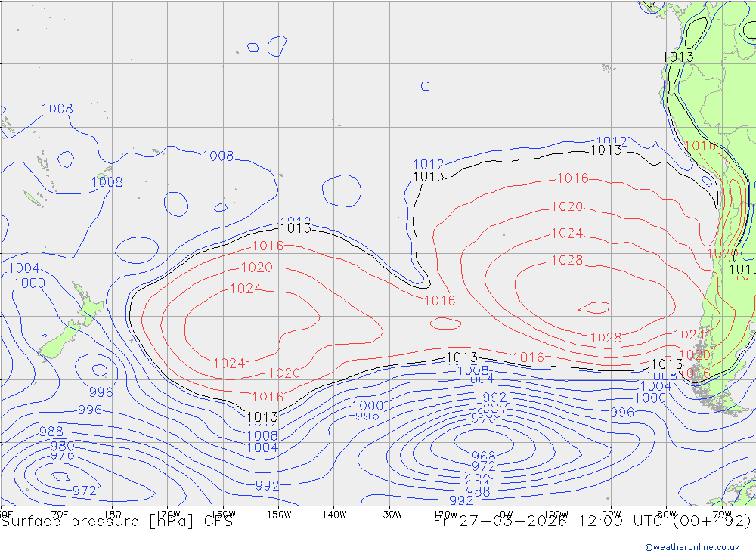Image resolution: width=756 pixels, height=554 pixels.
Task: Click the '1016' label between the two high-pressure cells
Action: (439, 300)
